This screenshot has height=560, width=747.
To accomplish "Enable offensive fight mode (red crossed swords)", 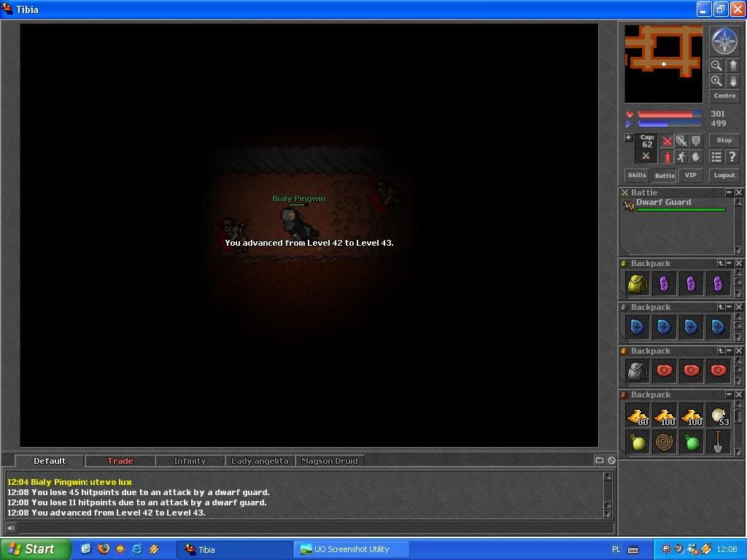I will 667,141.
